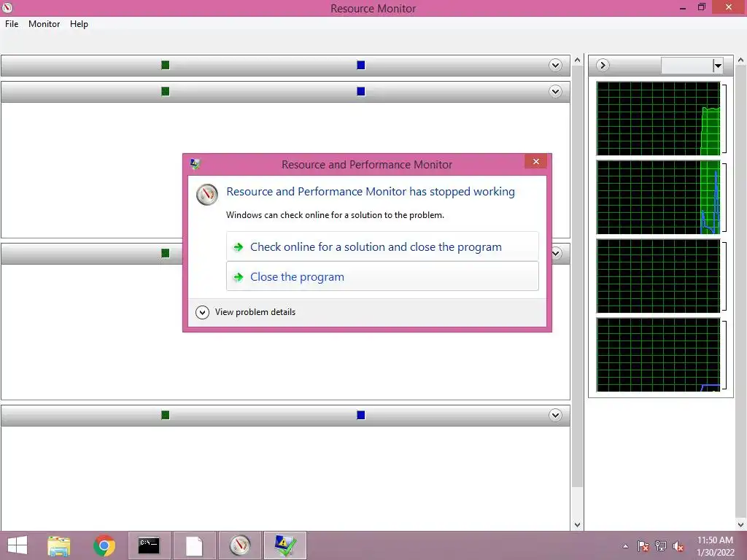The height and width of the screenshot is (560, 747).
Task: Click the main pane scrollbar down arrow
Action: click(x=578, y=525)
